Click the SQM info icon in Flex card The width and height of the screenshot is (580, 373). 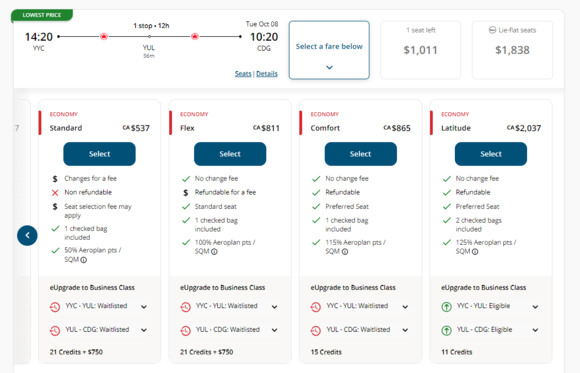pos(214,252)
